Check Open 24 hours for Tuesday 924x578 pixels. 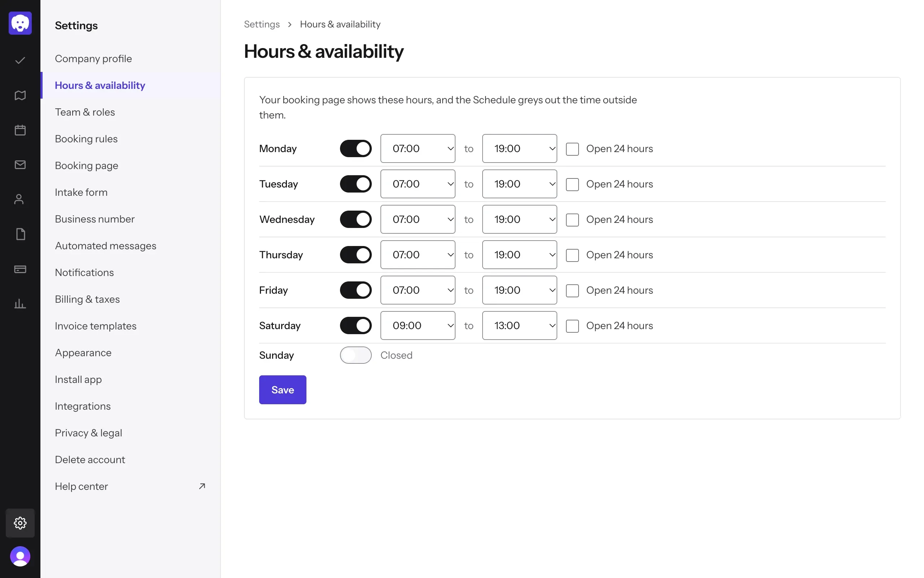click(572, 184)
